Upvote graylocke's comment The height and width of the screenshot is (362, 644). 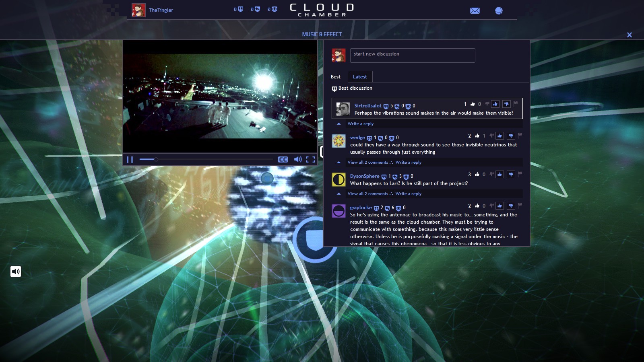click(x=500, y=206)
